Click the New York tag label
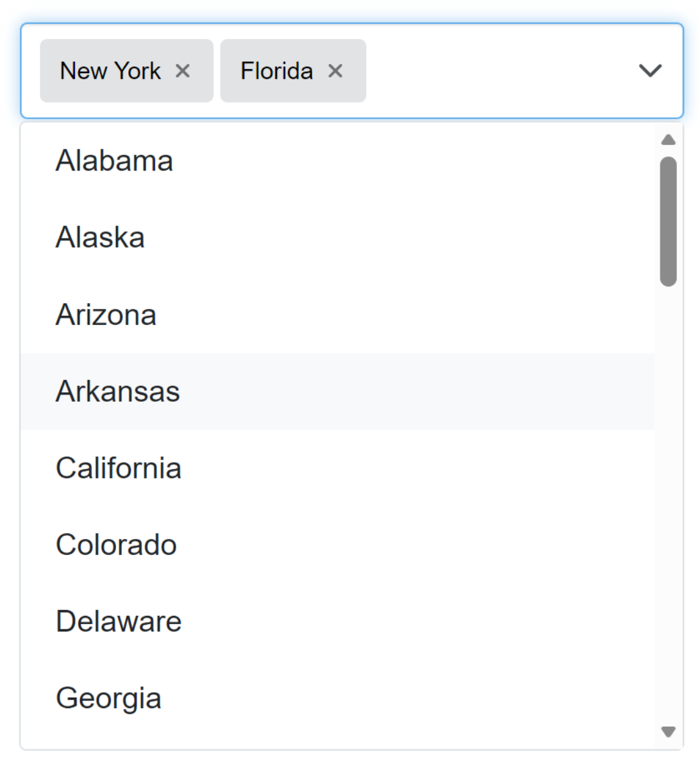 click(110, 71)
